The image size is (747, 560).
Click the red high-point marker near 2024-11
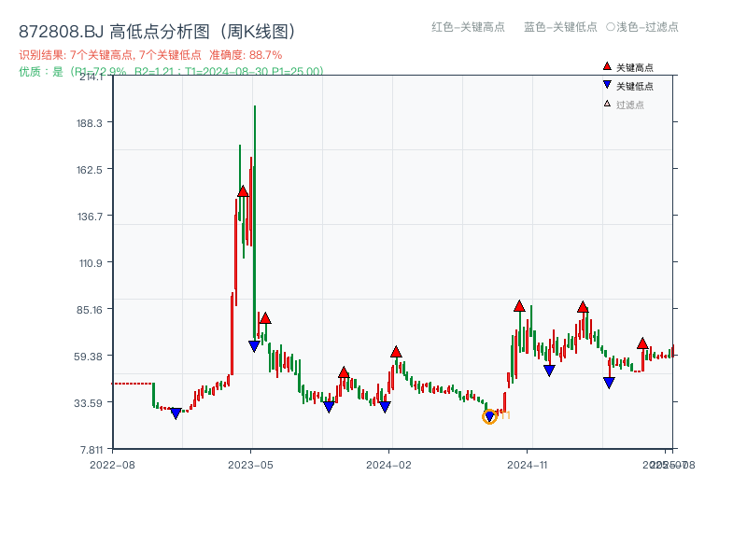point(519,305)
